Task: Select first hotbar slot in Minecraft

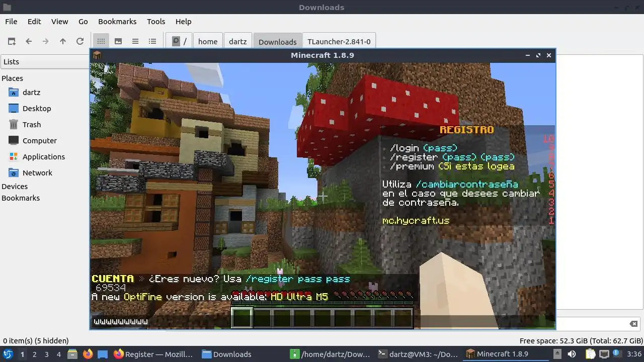Action: tap(242, 318)
